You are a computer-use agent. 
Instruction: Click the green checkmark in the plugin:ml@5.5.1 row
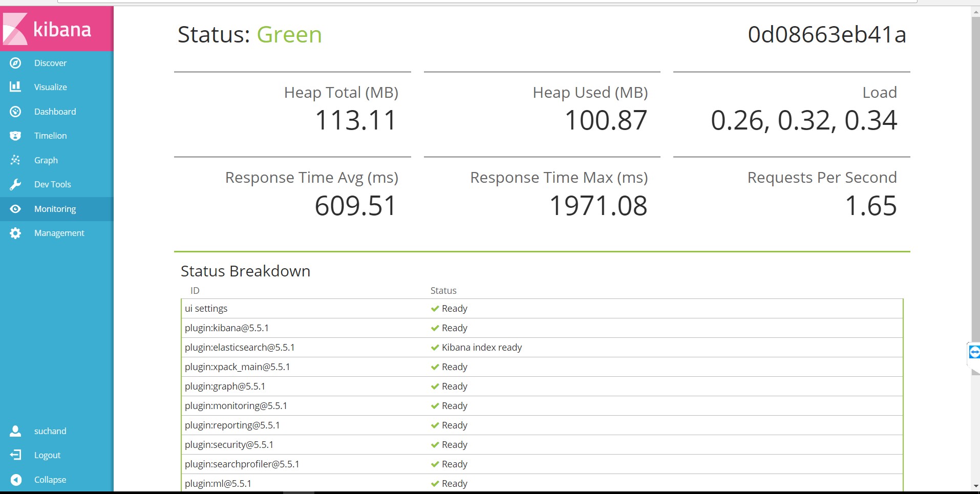(435, 484)
